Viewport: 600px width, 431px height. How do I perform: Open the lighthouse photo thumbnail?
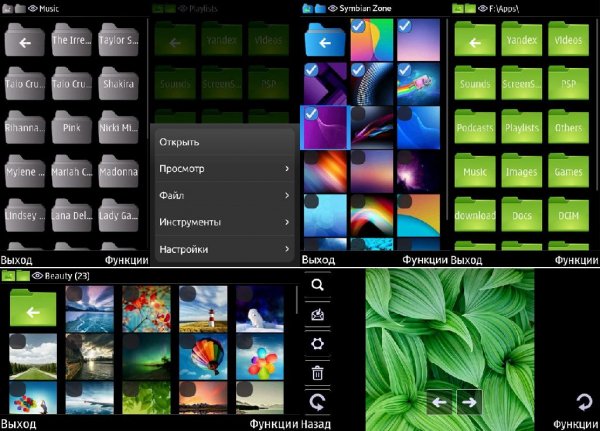click(x=203, y=309)
